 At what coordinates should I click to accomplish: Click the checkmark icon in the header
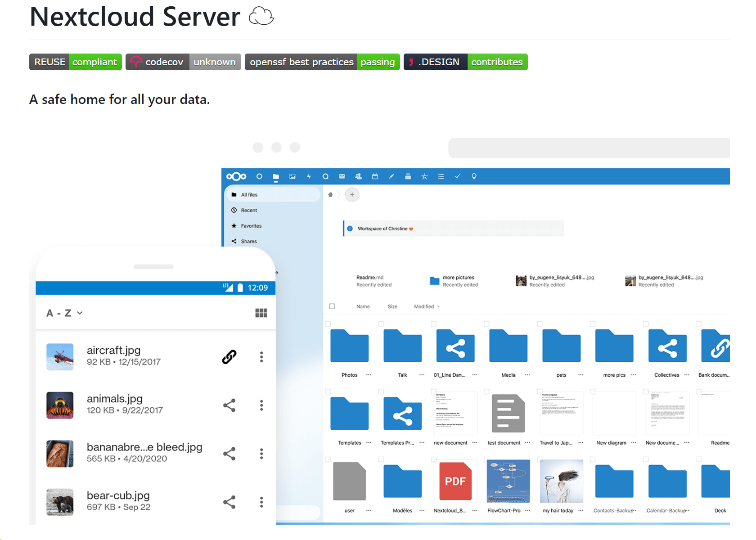tap(457, 176)
